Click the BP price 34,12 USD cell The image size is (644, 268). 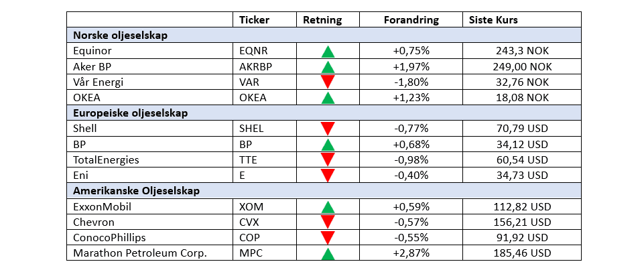[x=519, y=145]
